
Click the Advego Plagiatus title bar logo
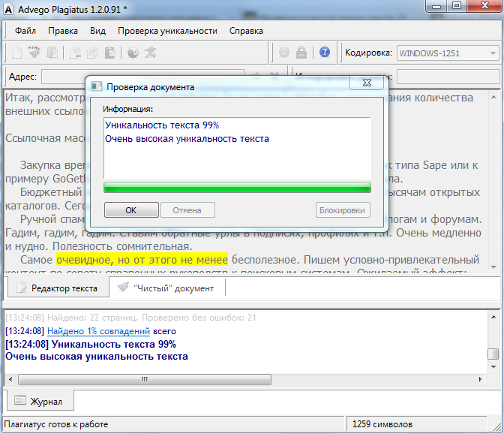[8, 9]
